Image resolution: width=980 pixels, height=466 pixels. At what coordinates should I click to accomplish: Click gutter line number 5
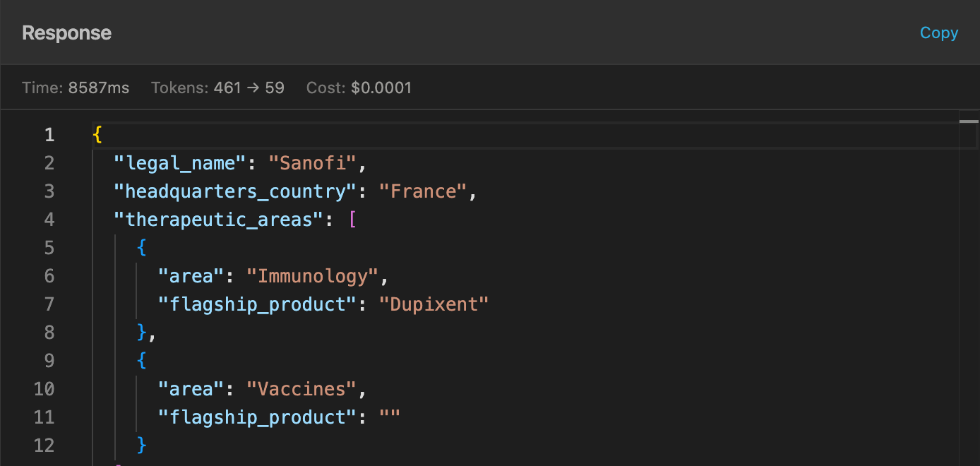pyautogui.click(x=49, y=248)
